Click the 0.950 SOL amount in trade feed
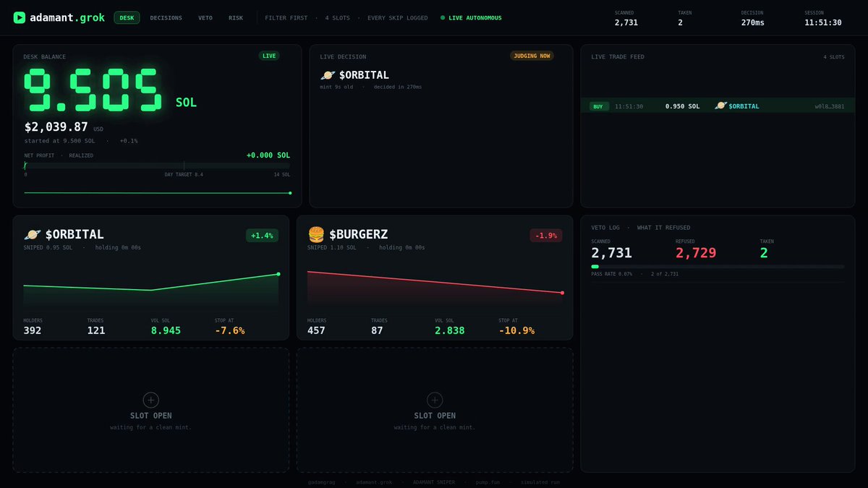Viewport: 868px width, 488px height. coord(683,106)
